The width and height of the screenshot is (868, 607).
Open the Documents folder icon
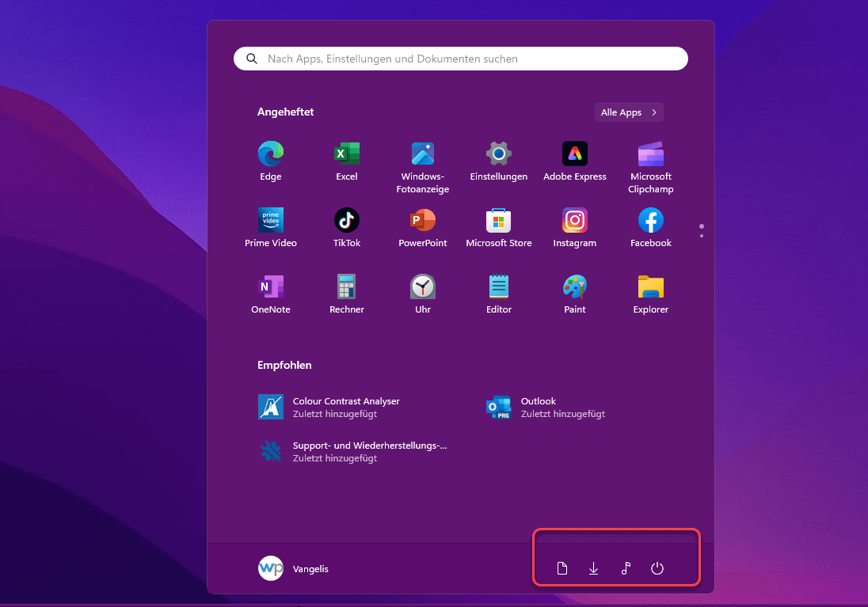[562, 568]
